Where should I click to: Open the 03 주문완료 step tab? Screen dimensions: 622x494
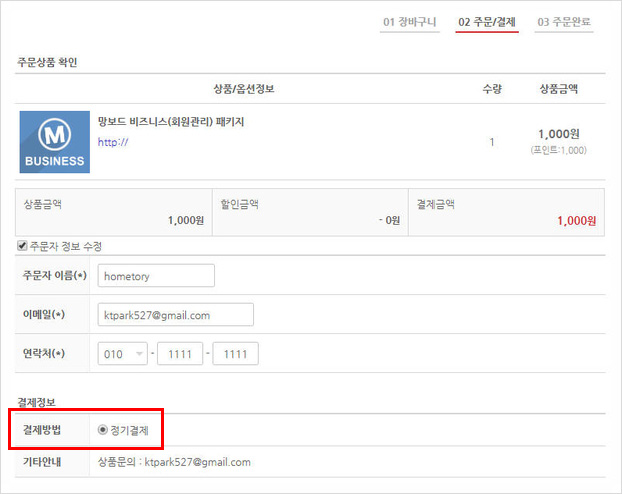pyautogui.click(x=564, y=22)
